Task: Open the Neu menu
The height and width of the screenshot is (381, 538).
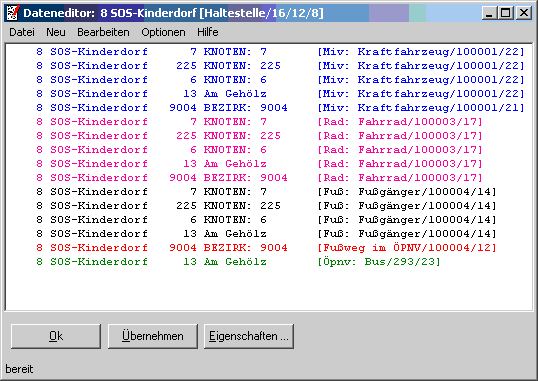Action: point(56,32)
